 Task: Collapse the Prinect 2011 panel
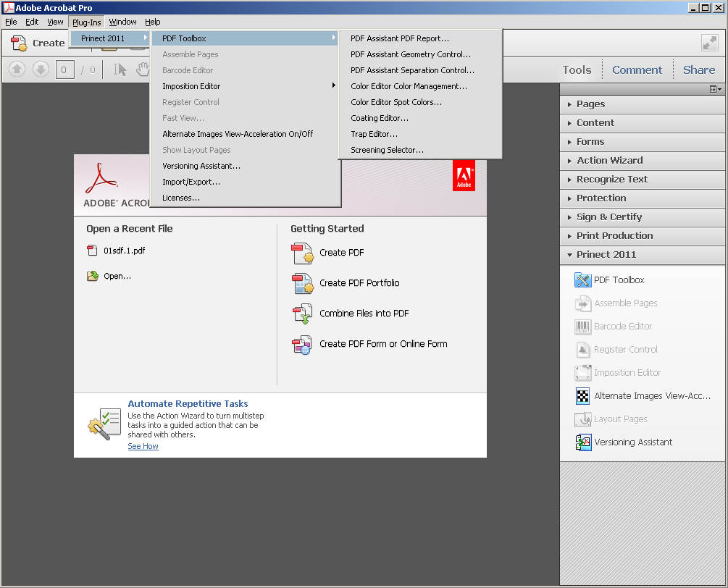click(x=642, y=255)
